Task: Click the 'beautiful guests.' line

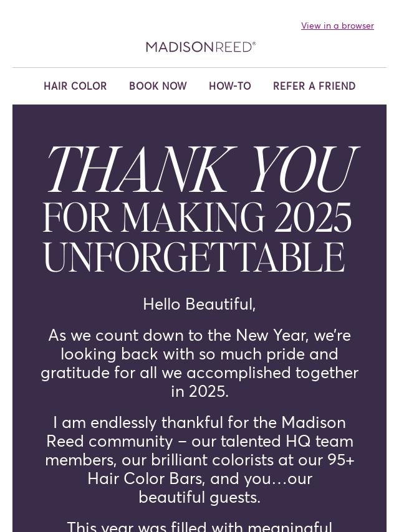Action: coord(199,497)
